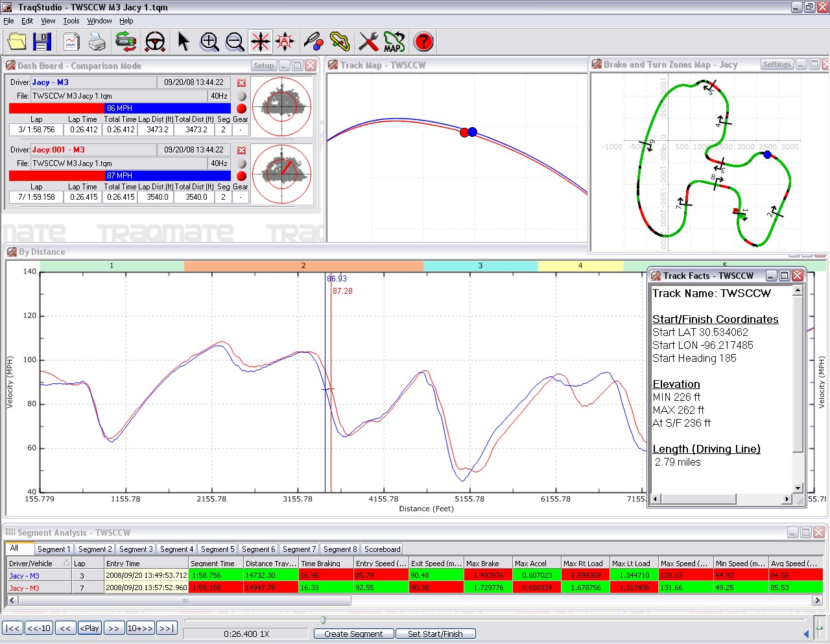Switch to the Segment 1 tab

pyautogui.click(x=53, y=549)
